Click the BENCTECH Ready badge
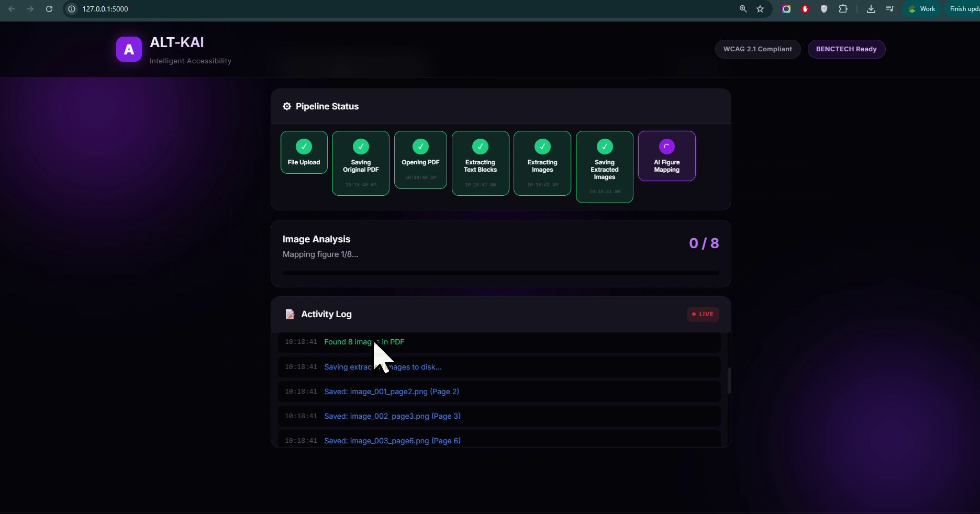Viewport: 980px width, 514px height. (846, 49)
